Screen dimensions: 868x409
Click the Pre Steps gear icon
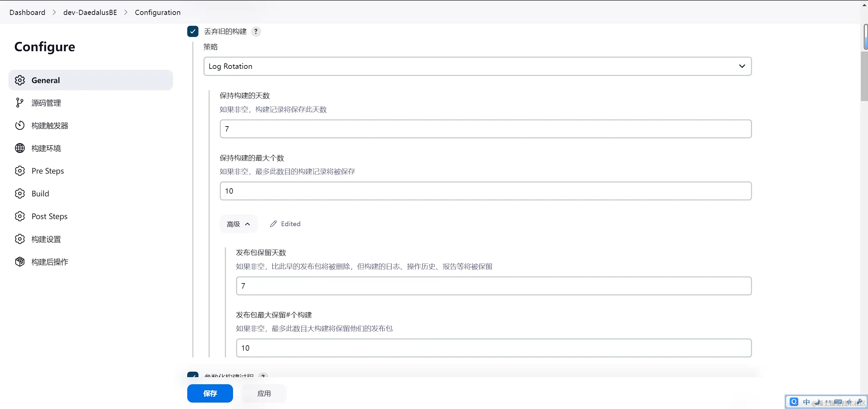[x=20, y=171]
